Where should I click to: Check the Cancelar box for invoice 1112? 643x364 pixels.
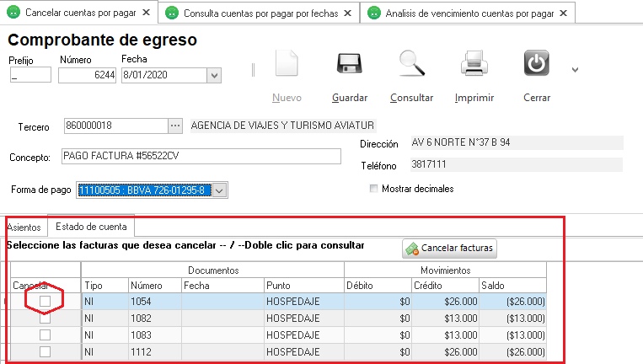46,351
